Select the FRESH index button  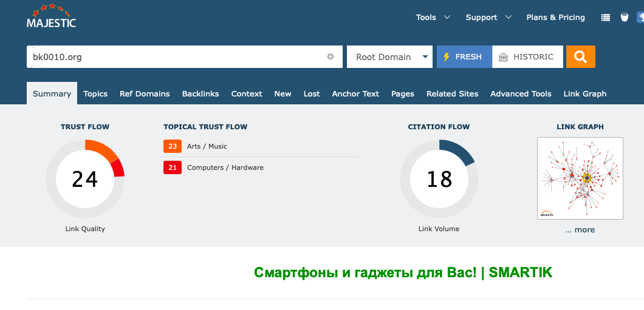click(x=464, y=56)
